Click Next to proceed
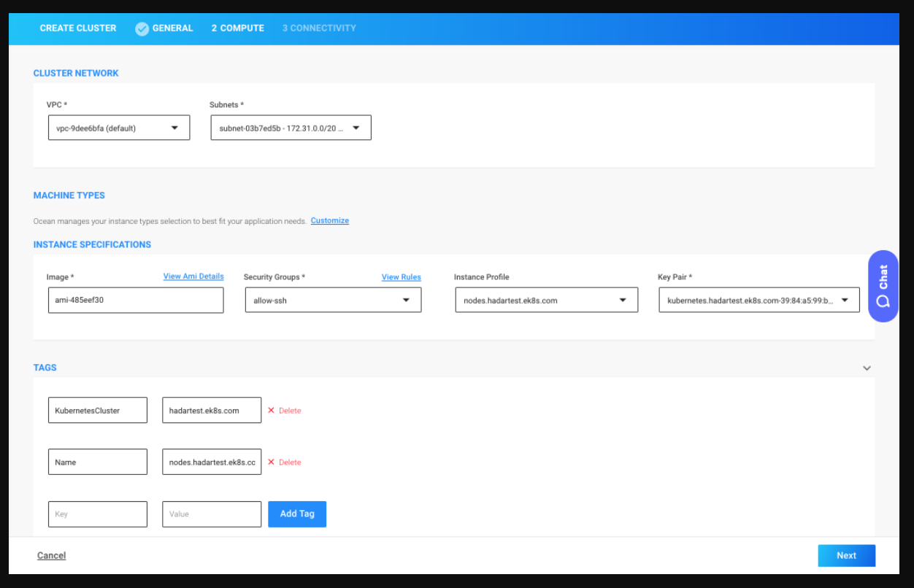The width and height of the screenshot is (914, 588). click(x=846, y=556)
